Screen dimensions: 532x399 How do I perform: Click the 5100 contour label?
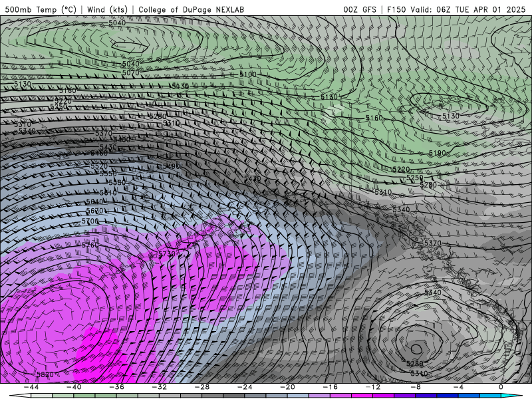click(x=248, y=74)
